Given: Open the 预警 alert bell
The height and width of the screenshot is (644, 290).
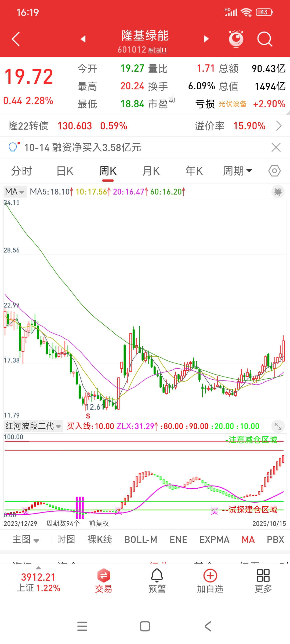Looking at the screenshot, I should [x=157, y=581].
